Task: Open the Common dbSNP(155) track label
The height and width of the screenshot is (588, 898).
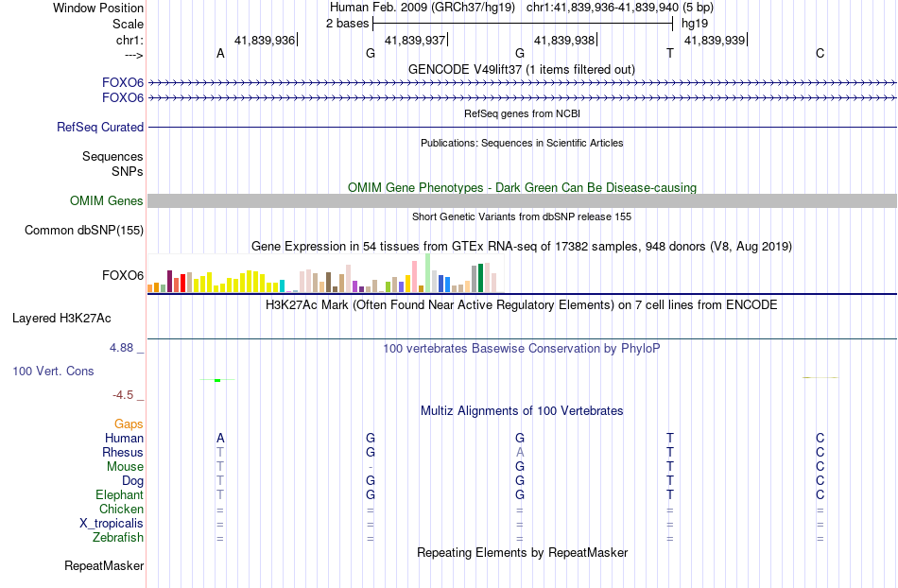Action: point(83,230)
